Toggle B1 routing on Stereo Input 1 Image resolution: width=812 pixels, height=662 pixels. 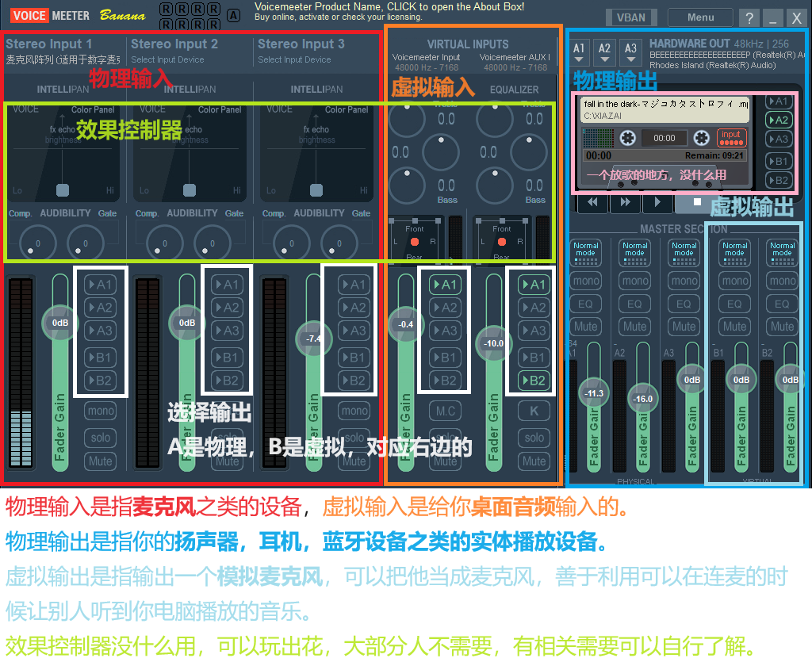pyautogui.click(x=101, y=357)
